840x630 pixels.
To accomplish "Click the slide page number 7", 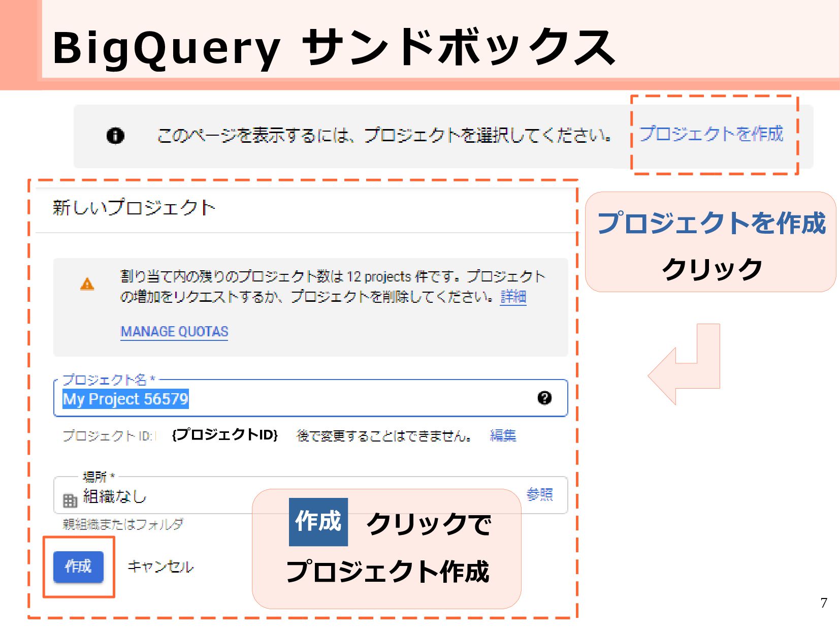I will pos(824,603).
